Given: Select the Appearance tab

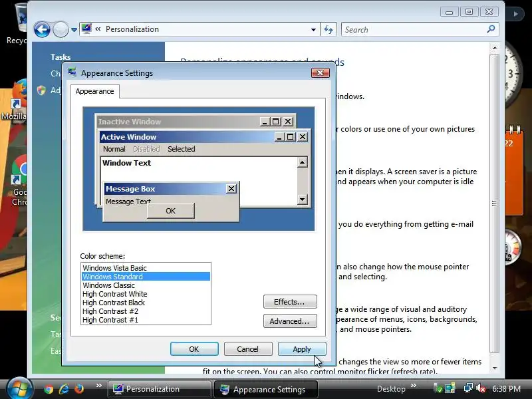Looking at the screenshot, I should pyautogui.click(x=94, y=91).
